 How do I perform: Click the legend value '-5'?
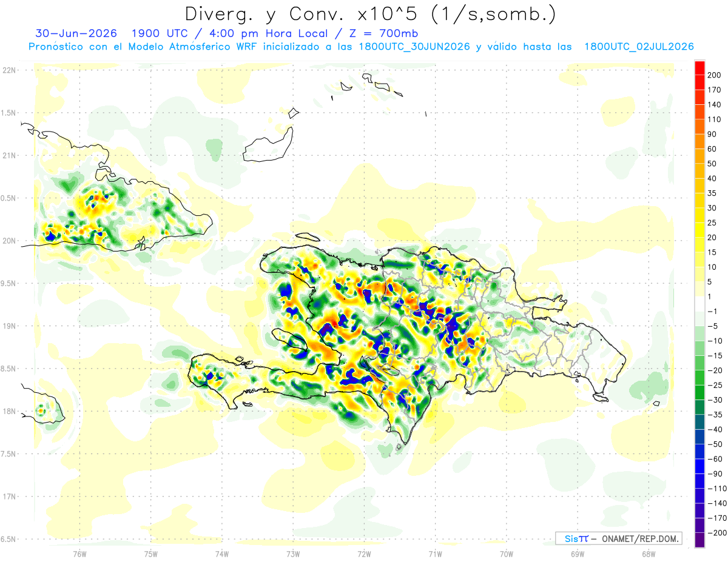point(713,326)
